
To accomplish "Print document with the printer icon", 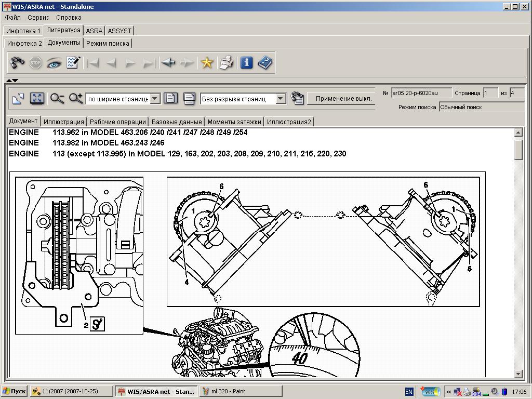I will 226,63.
